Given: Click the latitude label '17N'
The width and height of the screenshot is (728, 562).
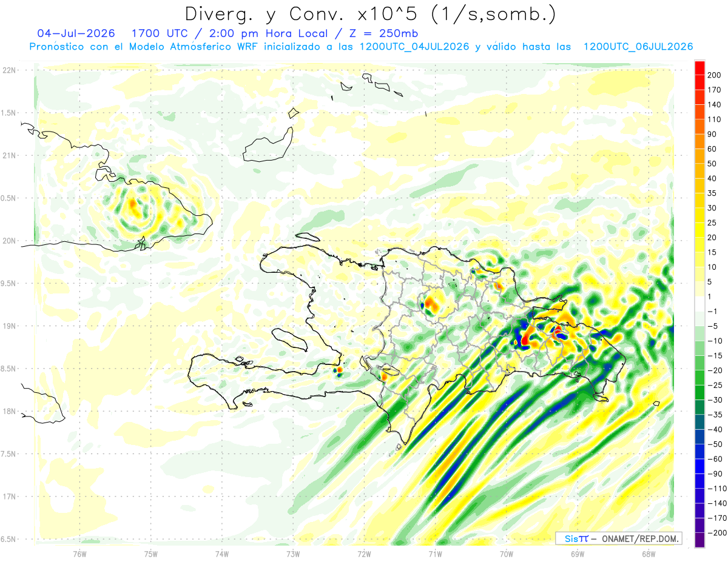Looking at the screenshot, I should click(x=8, y=497).
